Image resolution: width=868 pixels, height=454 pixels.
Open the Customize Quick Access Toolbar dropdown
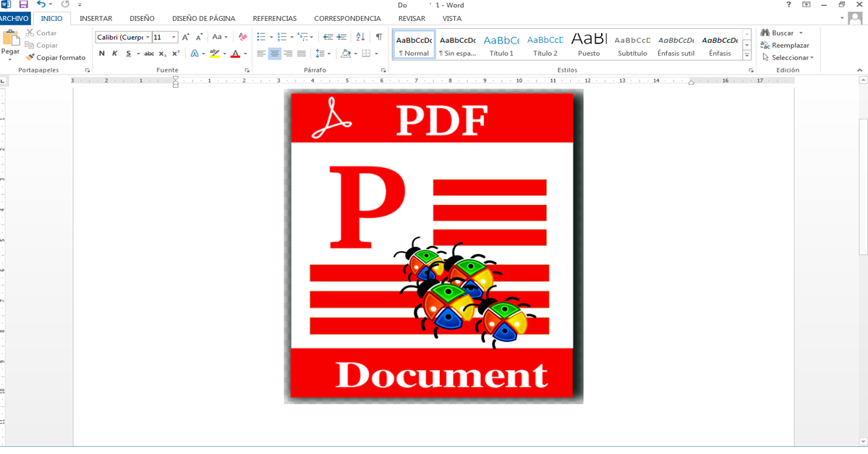80,5
